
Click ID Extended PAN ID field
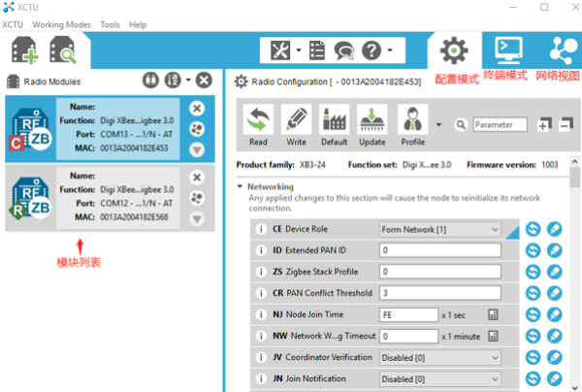click(x=439, y=250)
